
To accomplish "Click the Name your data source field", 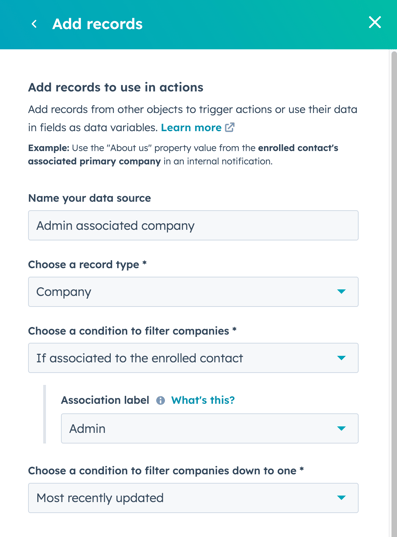I will (x=193, y=225).
